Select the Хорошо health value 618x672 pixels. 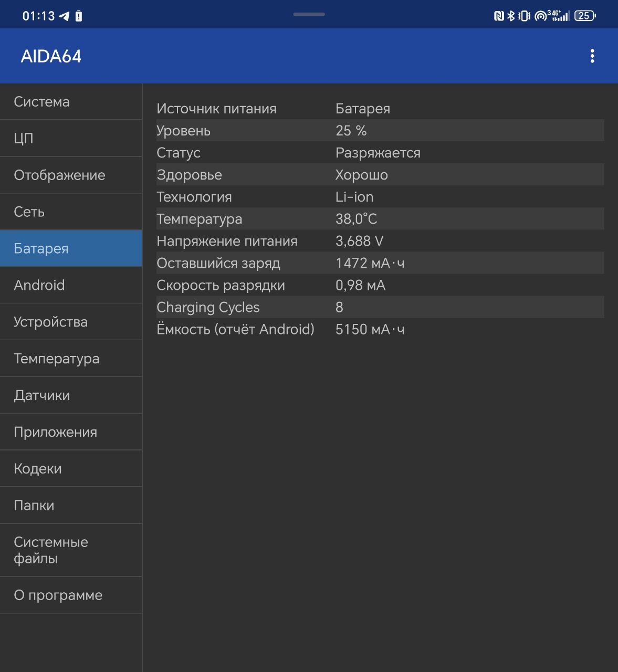click(x=362, y=175)
